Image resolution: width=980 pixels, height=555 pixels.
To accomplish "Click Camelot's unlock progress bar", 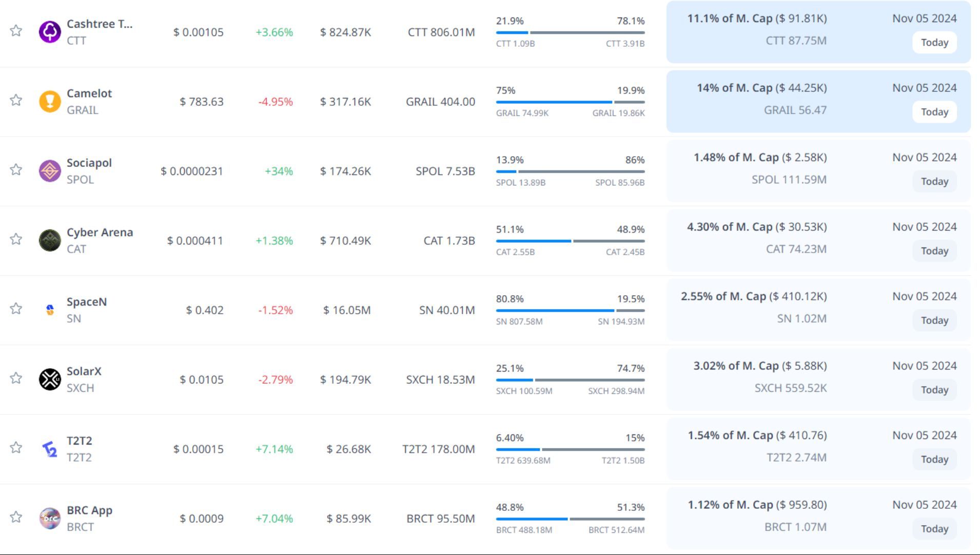I will coord(570,102).
